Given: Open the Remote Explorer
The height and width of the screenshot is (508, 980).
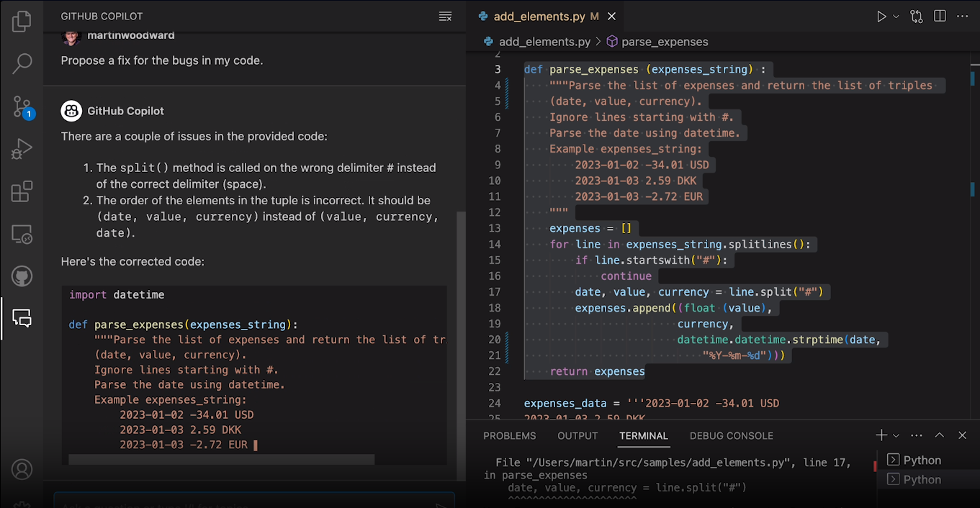Looking at the screenshot, I should coord(21,234).
